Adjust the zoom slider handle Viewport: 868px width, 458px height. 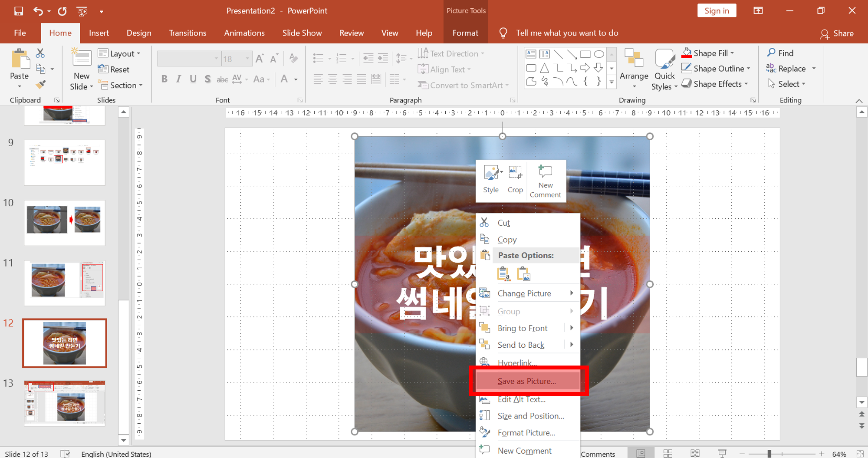click(769, 454)
